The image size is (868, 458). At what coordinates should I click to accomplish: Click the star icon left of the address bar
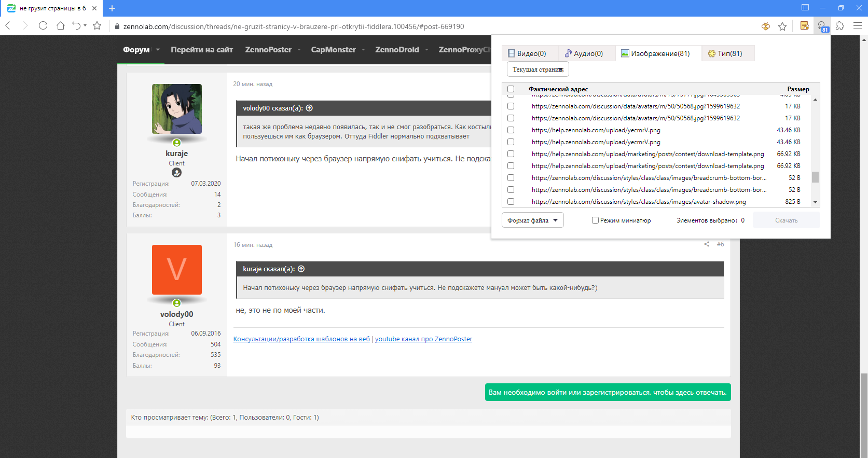click(97, 25)
